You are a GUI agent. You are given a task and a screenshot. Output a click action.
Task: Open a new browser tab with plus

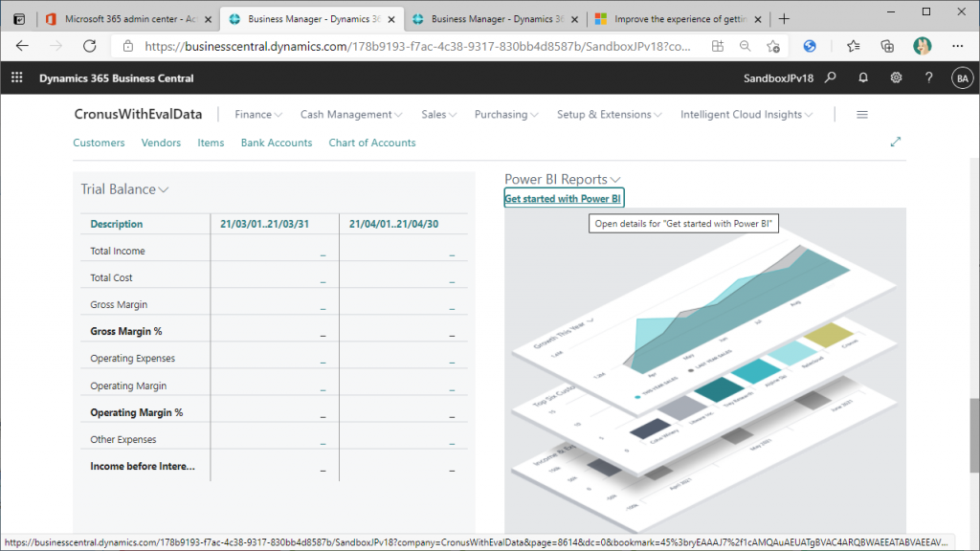(x=784, y=19)
